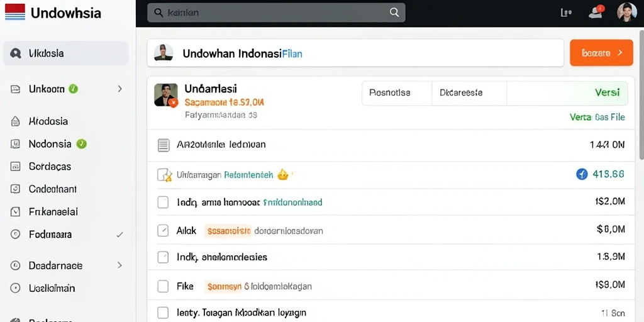Click the document icon in Ari2oMenle row
644x322 pixels.
(x=164, y=145)
